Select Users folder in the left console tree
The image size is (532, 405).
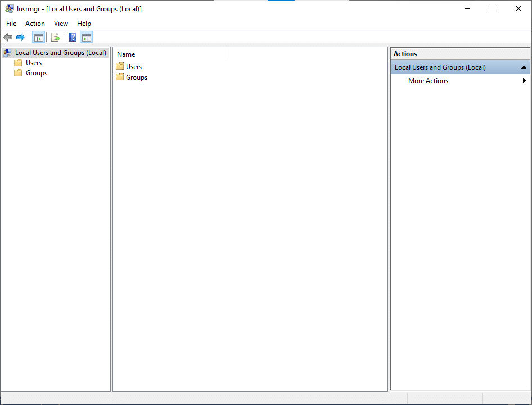point(34,63)
